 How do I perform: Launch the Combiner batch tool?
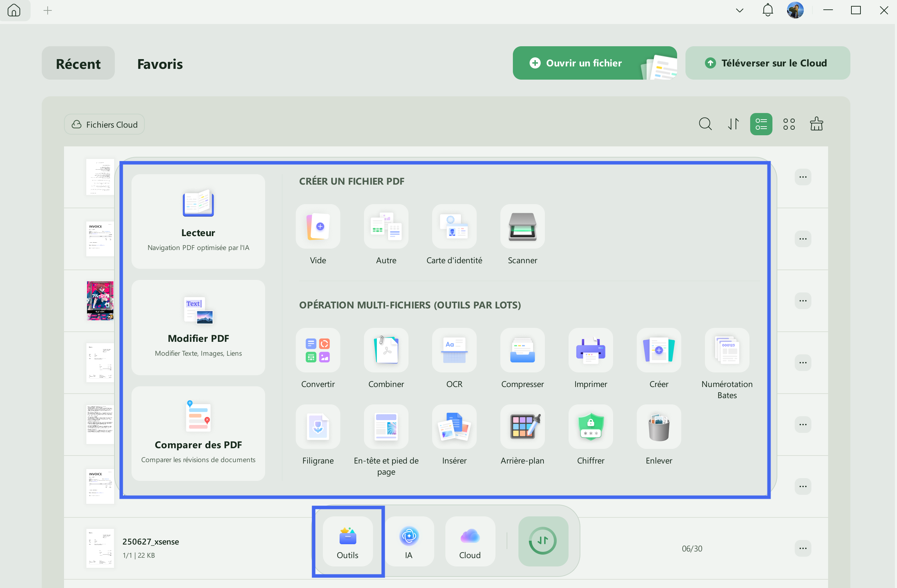tap(386, 350)
